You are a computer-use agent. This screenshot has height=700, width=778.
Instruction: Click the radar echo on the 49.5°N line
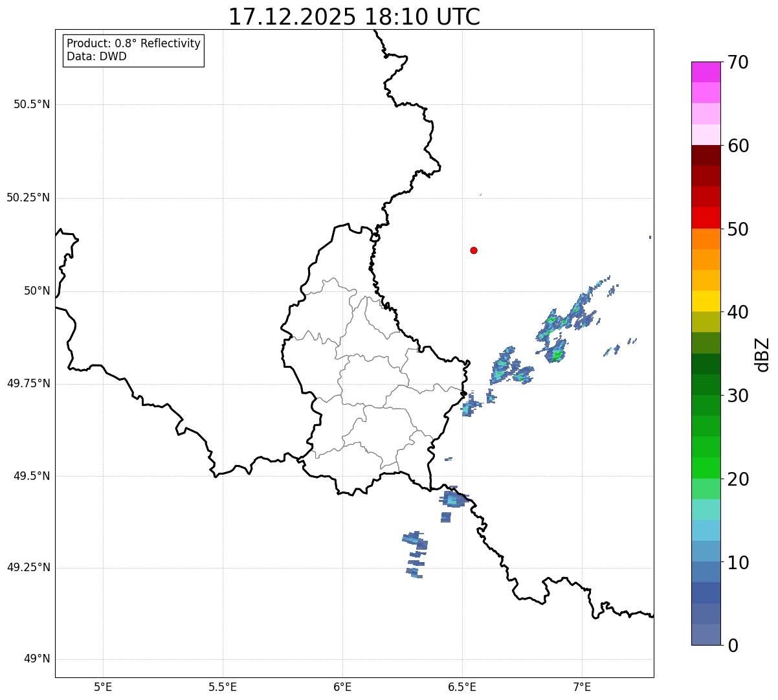(454, 498)
